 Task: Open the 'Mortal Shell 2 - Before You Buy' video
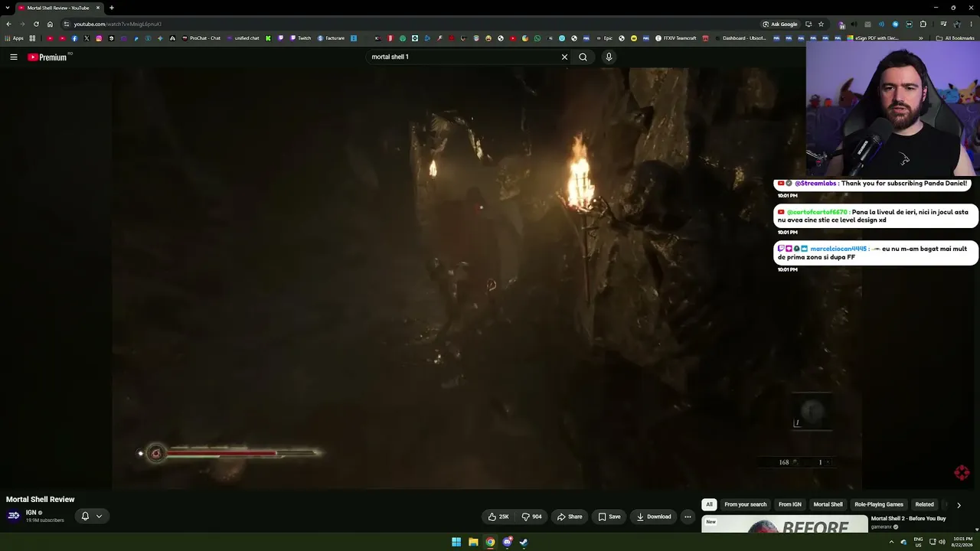pyautogui.click(x=908, y=519)
